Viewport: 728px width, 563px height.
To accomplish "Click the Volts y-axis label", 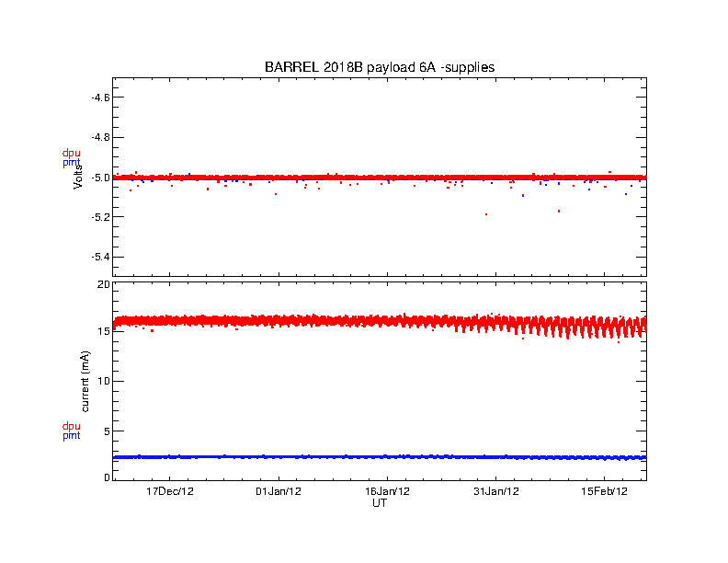I will [x=78, y=177].
